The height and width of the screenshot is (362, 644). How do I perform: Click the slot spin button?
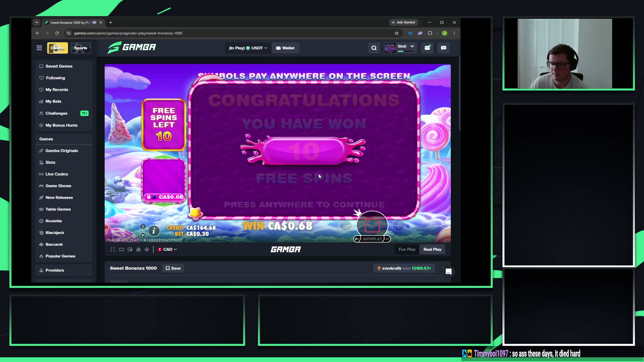372,226
